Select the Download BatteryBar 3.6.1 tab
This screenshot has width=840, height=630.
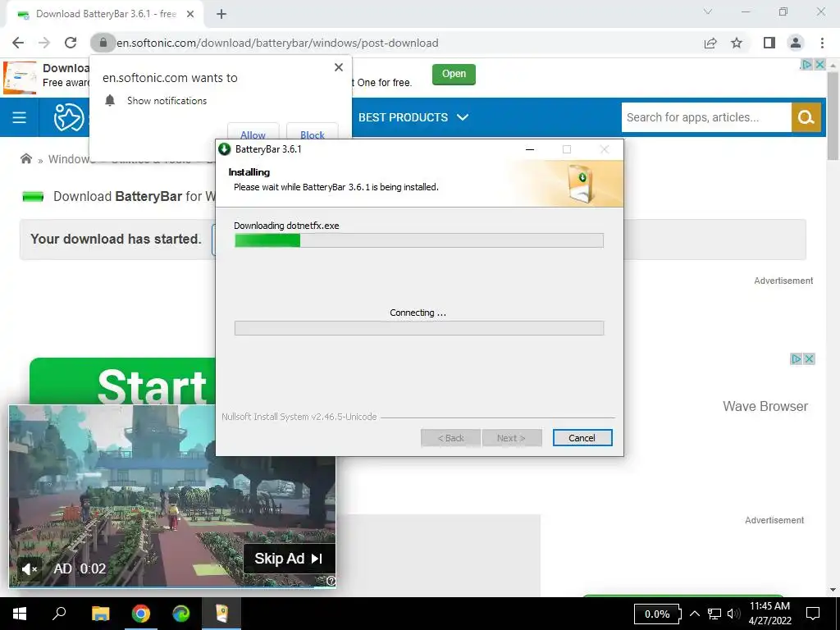pos(106,15)
